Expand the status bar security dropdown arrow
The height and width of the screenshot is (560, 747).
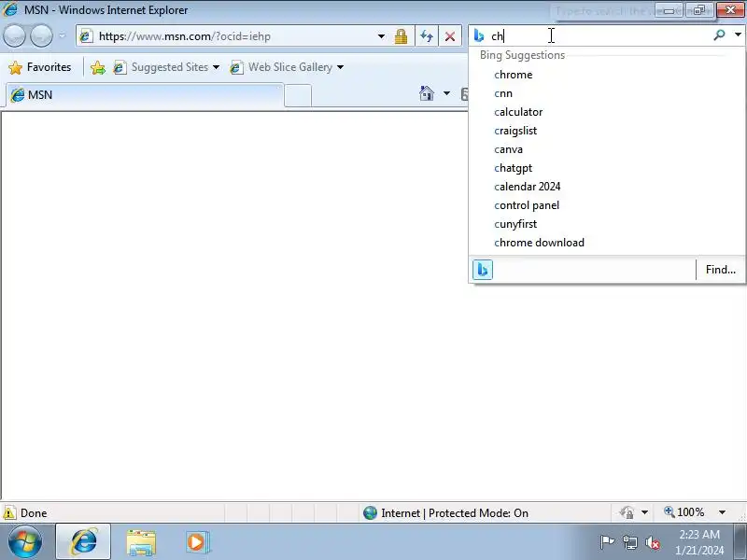(x=644, y=512)
